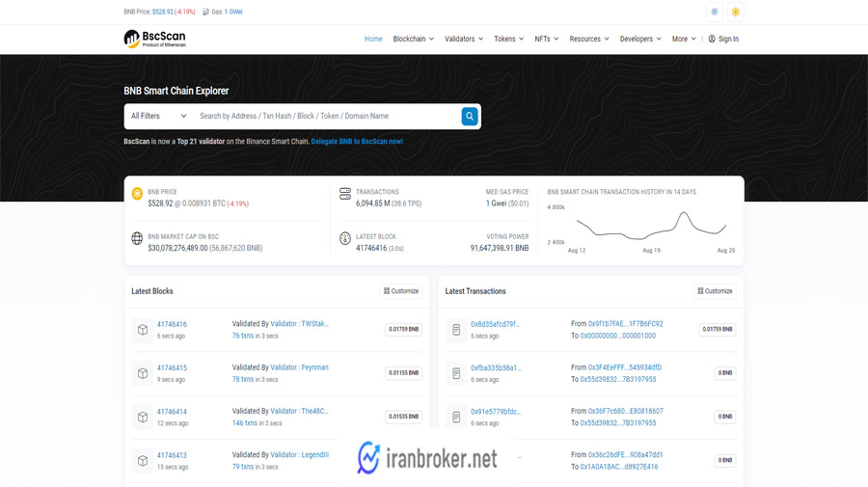Open transaction 0xfba335b58a1
Screen dimensions: 868x487
coord(496,368)
